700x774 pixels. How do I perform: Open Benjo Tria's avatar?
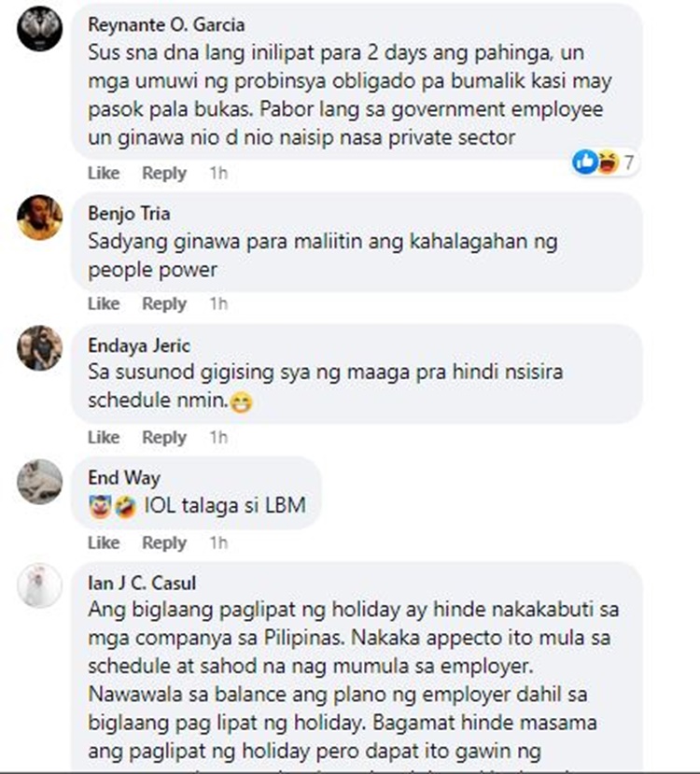39,218
